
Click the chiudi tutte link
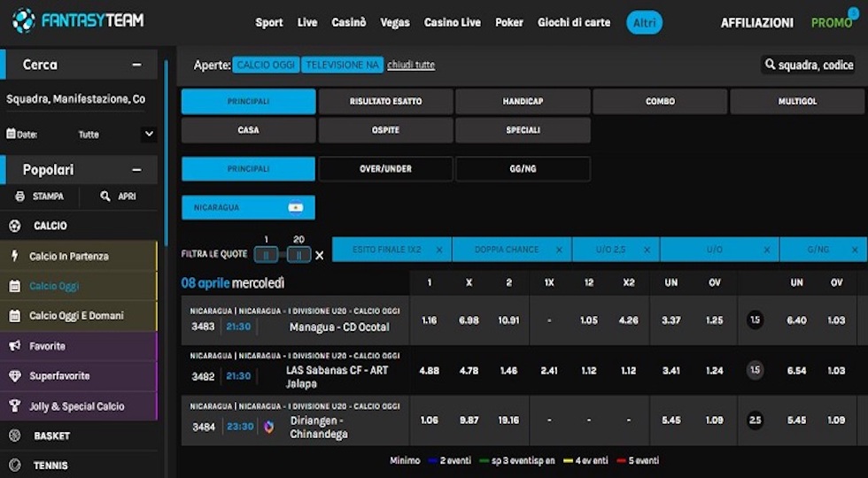411,65
